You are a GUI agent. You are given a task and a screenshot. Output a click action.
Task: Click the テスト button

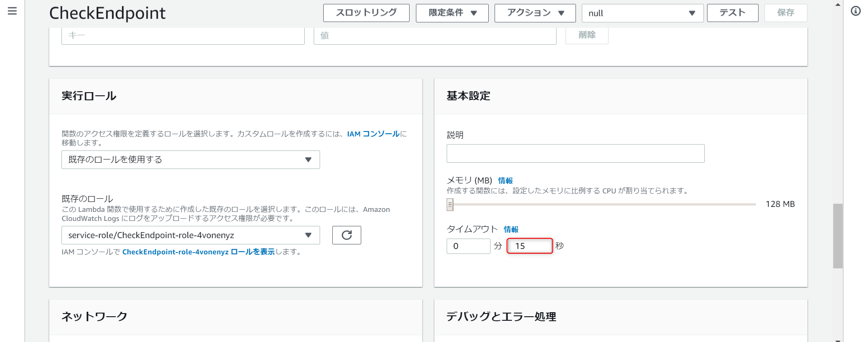(732, 13)
